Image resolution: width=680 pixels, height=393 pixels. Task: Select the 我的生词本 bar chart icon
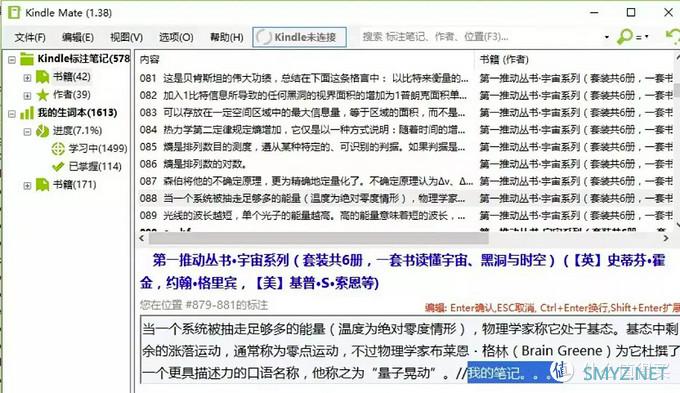27,113
